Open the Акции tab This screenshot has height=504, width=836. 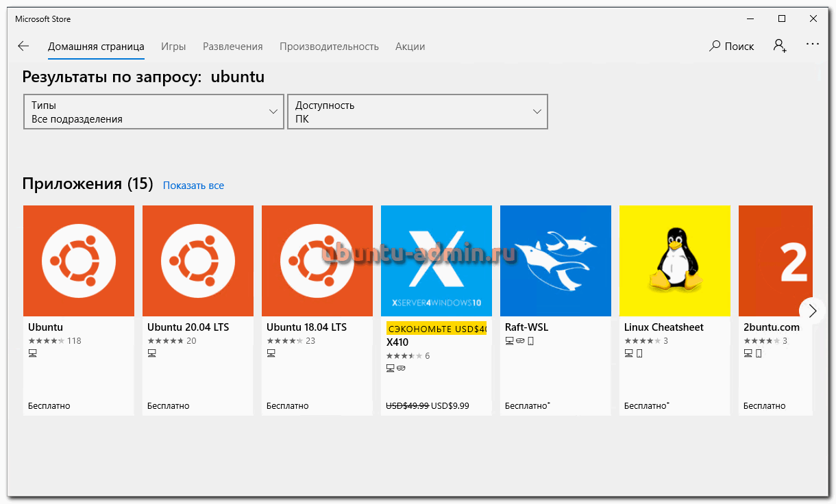pos(410,47)
